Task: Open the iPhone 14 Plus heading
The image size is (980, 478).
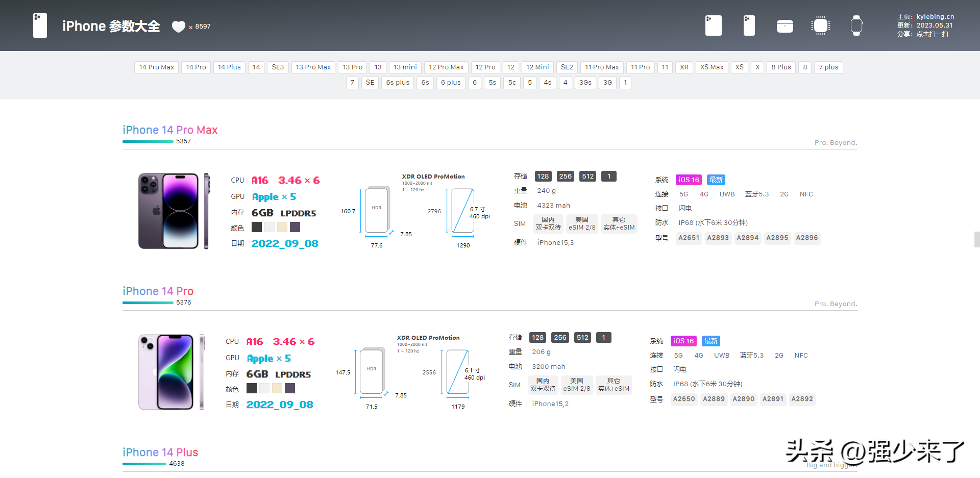Action: 160,452
